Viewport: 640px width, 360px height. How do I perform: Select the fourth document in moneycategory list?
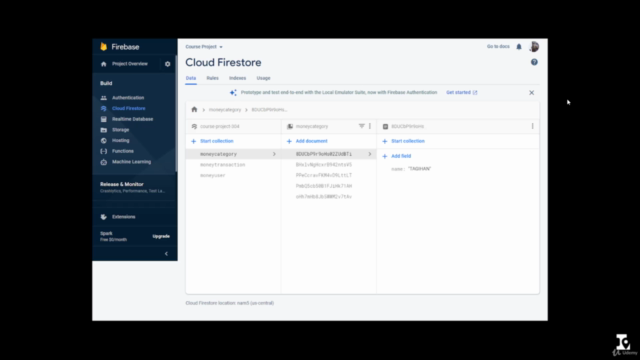point(324,186)
